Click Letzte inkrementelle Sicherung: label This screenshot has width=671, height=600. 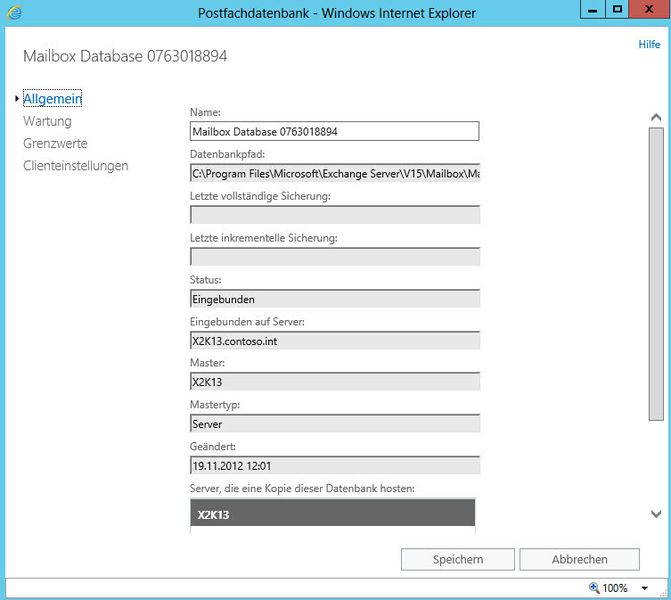point(264,238)
